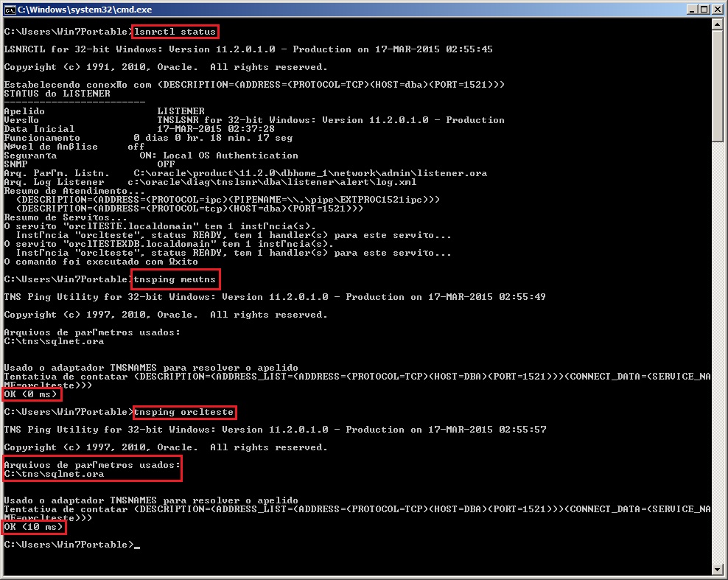Click the 'Copyright (c) 1991, 2010' line

click(x=166, y=67)
